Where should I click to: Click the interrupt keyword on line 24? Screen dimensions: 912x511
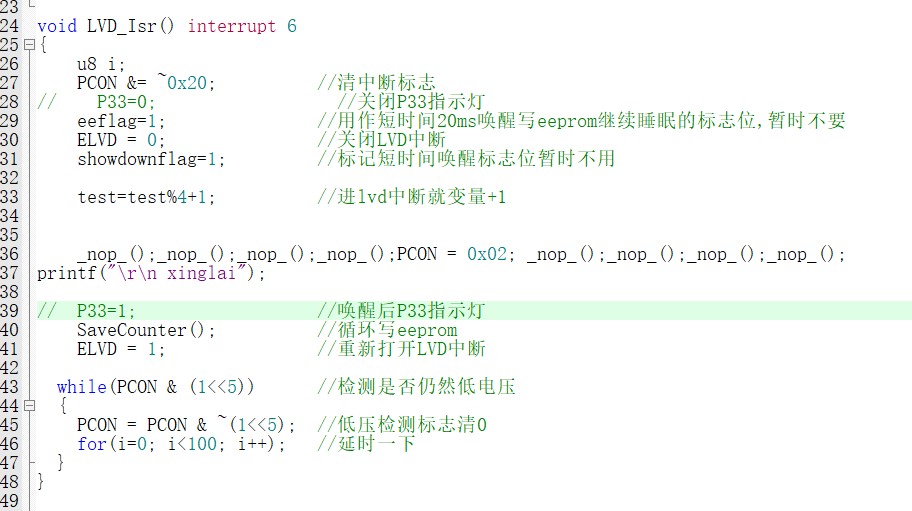coord(231,26)
